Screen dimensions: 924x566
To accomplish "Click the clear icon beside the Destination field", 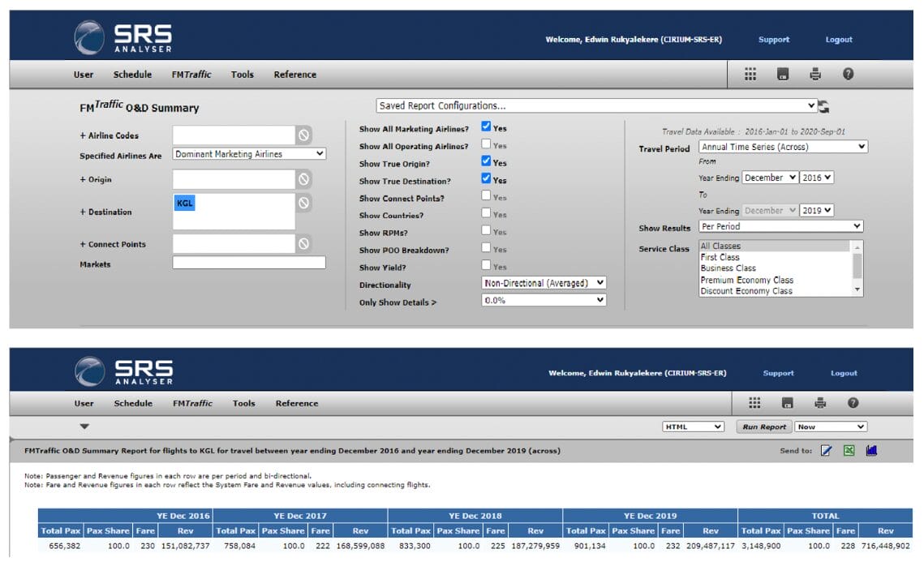I will (x=303, y=203).
